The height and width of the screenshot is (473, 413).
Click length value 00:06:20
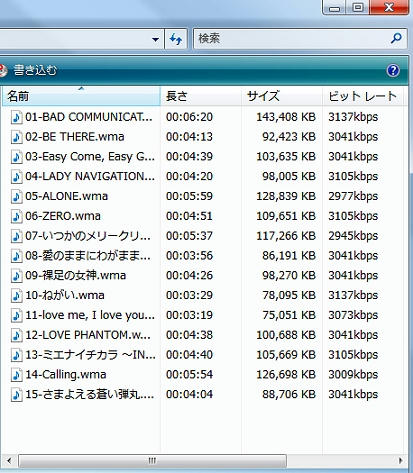189,117
